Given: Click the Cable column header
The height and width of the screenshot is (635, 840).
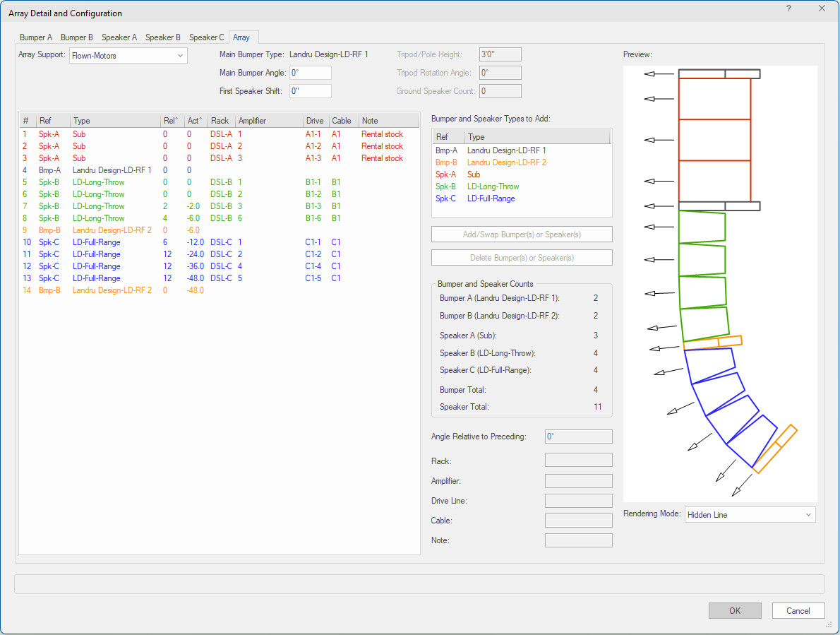Looking at the screenshot, I should click(343, 121).
